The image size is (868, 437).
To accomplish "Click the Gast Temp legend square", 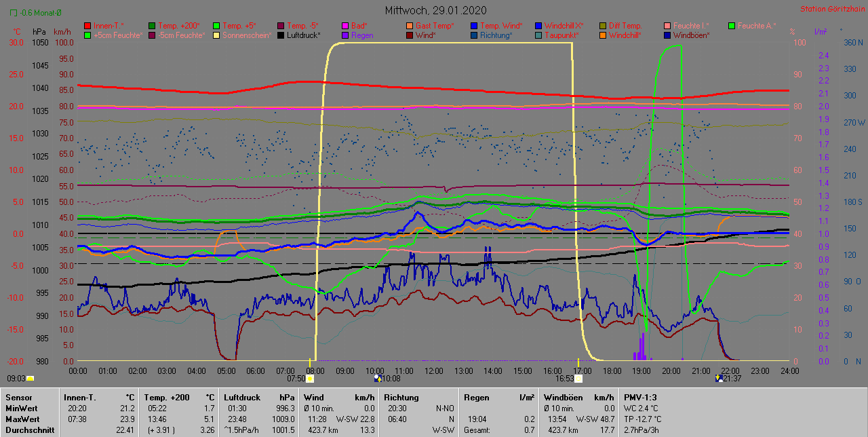I will [x=410, y=26].
